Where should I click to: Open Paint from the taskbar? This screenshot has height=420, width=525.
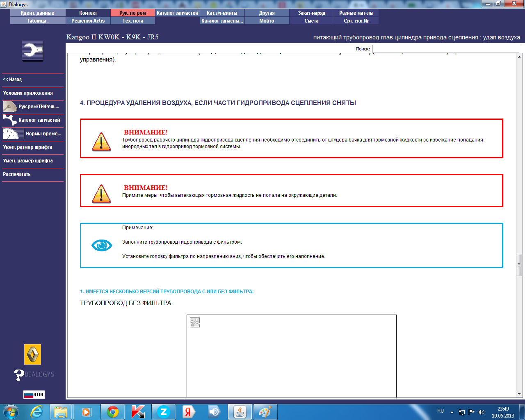pyautogui.click(x=265, y=412)
